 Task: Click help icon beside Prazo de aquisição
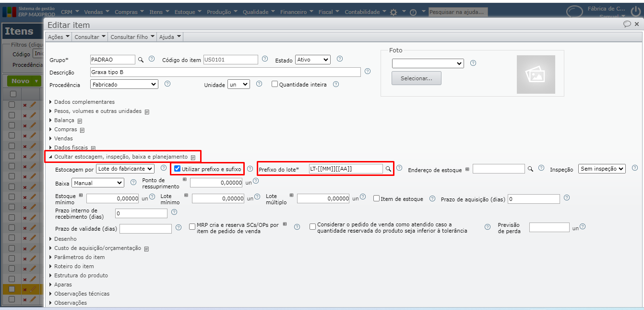(567, 197)
